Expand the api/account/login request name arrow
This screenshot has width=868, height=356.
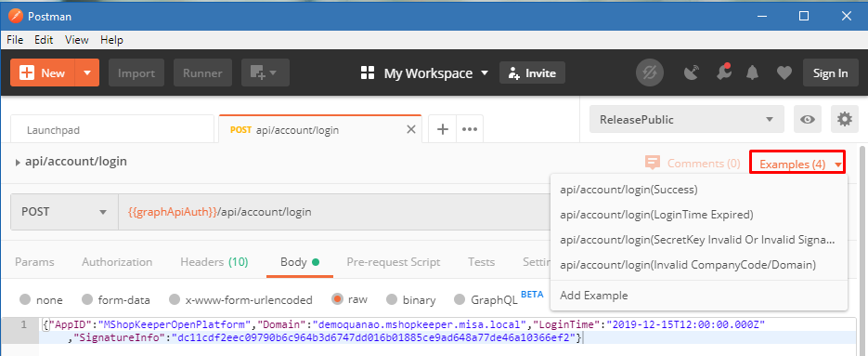click(x=19, y=163)
